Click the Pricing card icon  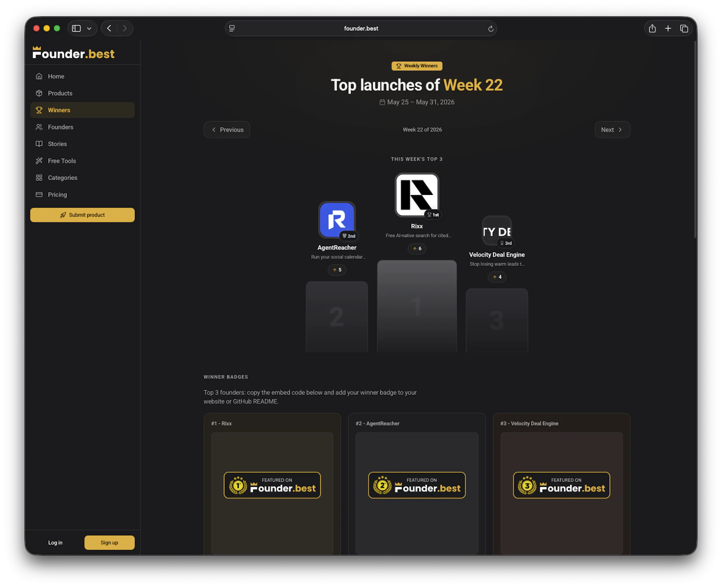(39, 195)
